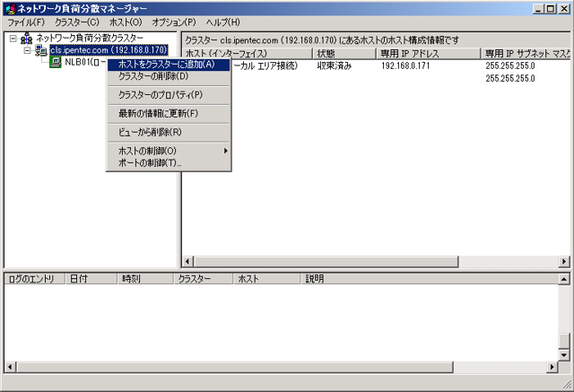Viewport: 574px width, 392px height.
Task: Choose クラスターの削除(D) from context menu
Action: pos(169,76)
